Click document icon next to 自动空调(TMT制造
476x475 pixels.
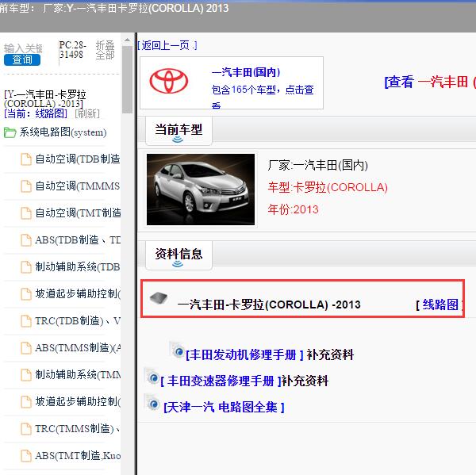click(x=26, y=213)
